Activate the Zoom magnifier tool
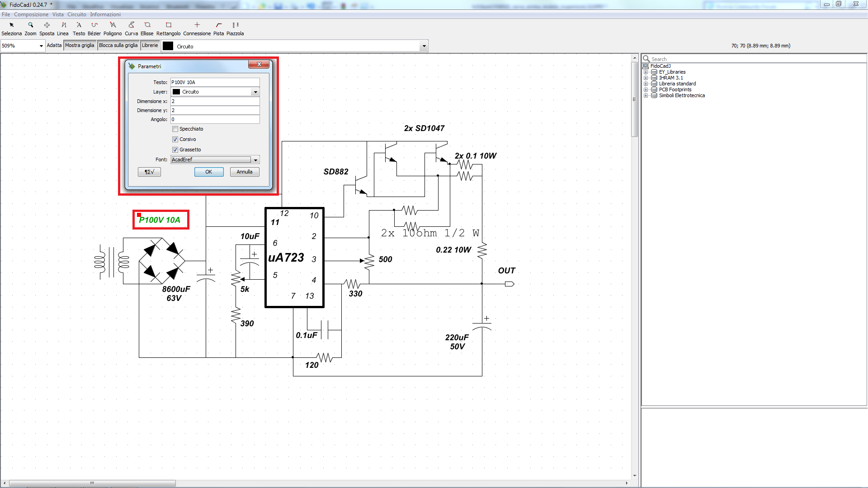The image size is (868, 488). (x=30, y=28)
